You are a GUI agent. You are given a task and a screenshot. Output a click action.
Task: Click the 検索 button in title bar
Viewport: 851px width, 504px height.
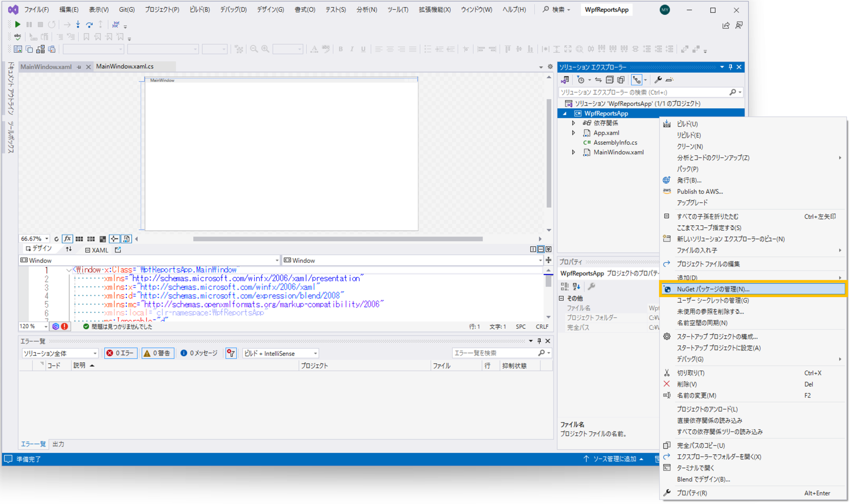[x=557, y=10]
